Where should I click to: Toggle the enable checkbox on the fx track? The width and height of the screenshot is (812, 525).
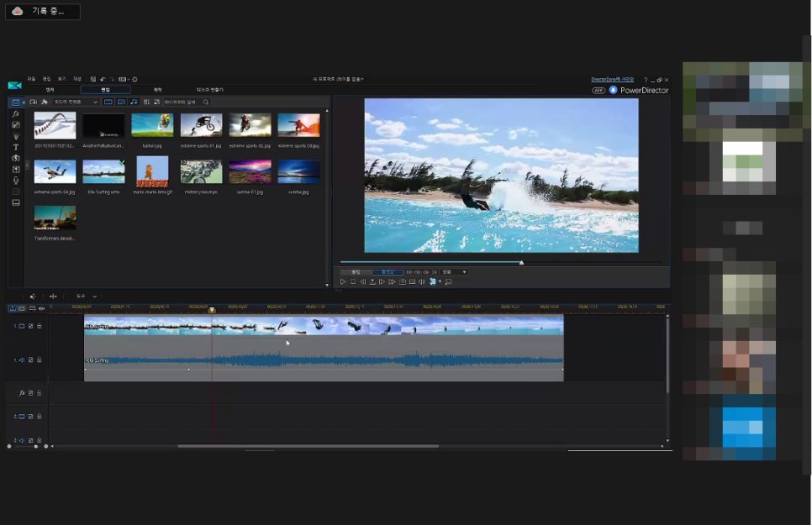tap(30, 393)
